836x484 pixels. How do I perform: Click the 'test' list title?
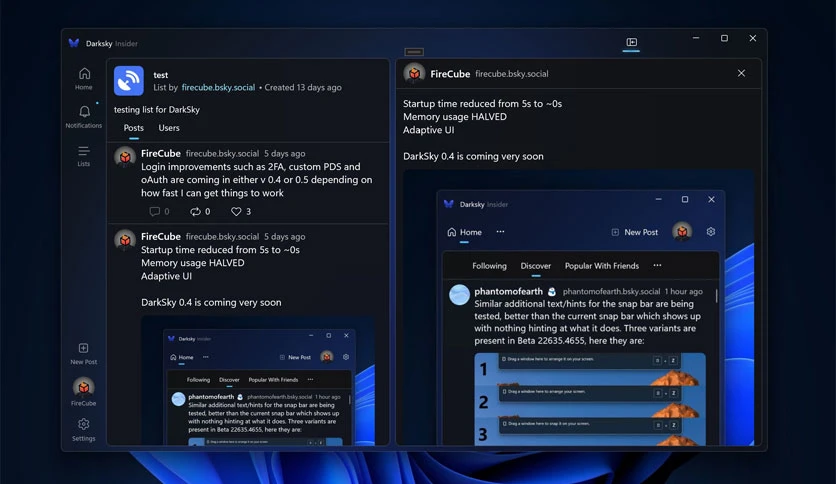160,75
